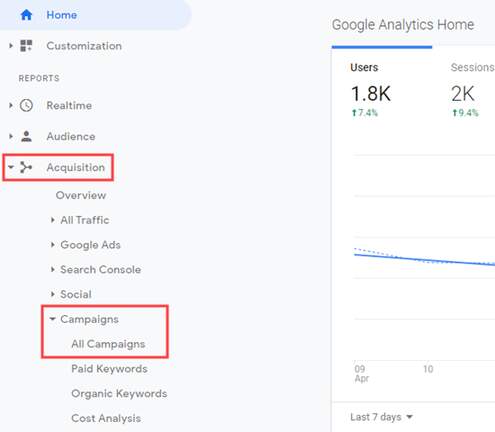
Task: Open Cost Analysis report
Action: tap(106, 418)
